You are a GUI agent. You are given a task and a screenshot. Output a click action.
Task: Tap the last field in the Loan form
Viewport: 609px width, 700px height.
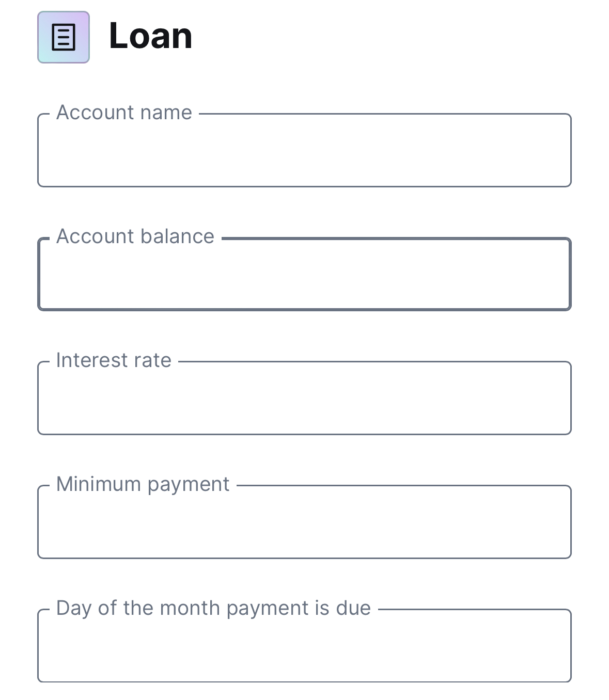tap(304, 646)
